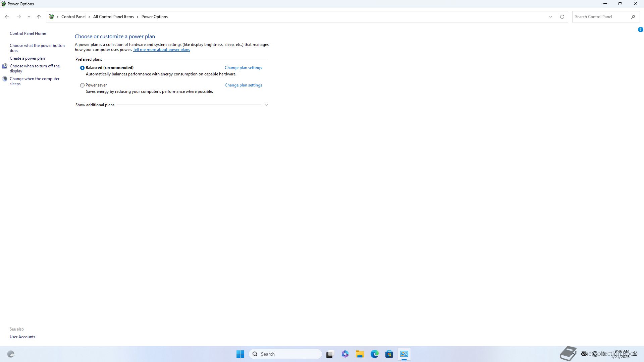Screen dimensions: 644x362
Task: Open Tell me more about power plans
Action: [x=161, y=50]
